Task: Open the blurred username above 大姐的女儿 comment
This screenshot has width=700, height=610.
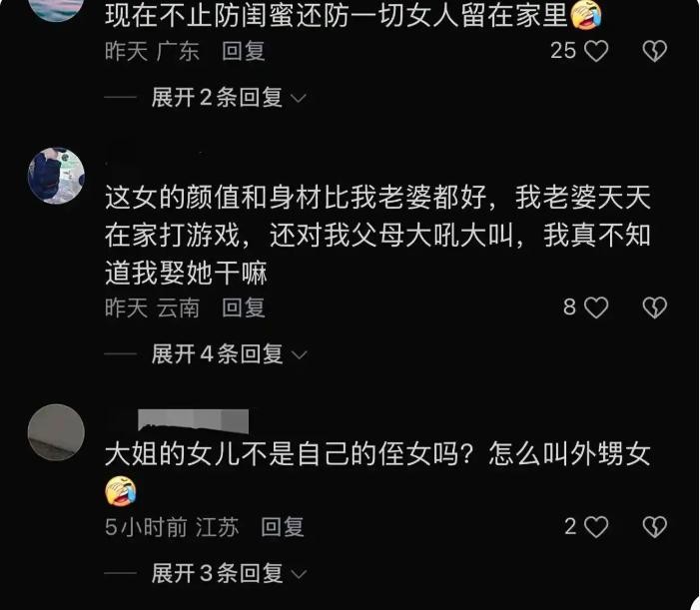Action: click(193, 420)
